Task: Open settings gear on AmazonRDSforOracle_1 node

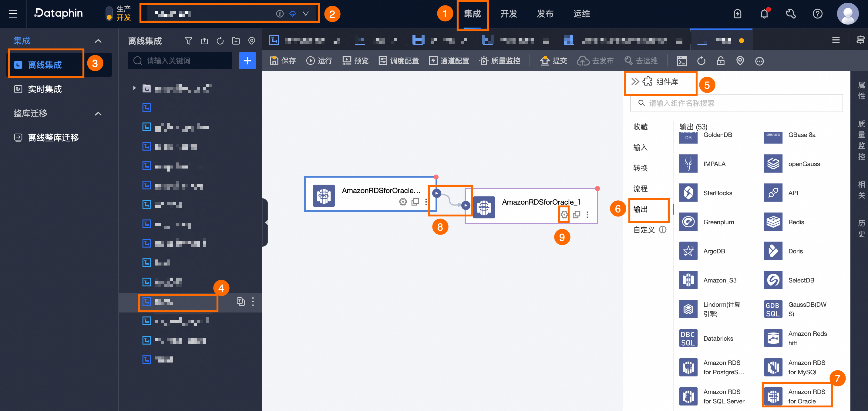Action: point(564,214)
